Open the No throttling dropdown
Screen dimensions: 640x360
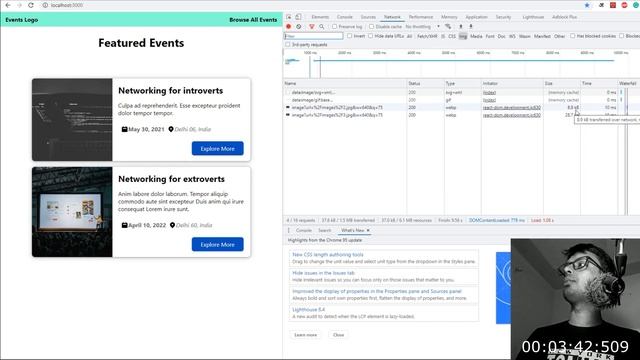click(x=422, y=27)
